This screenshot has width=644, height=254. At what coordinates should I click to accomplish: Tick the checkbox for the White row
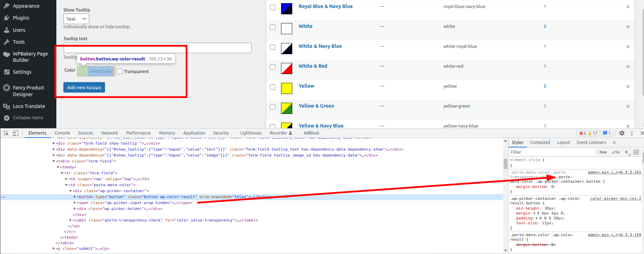pos(273,27)
